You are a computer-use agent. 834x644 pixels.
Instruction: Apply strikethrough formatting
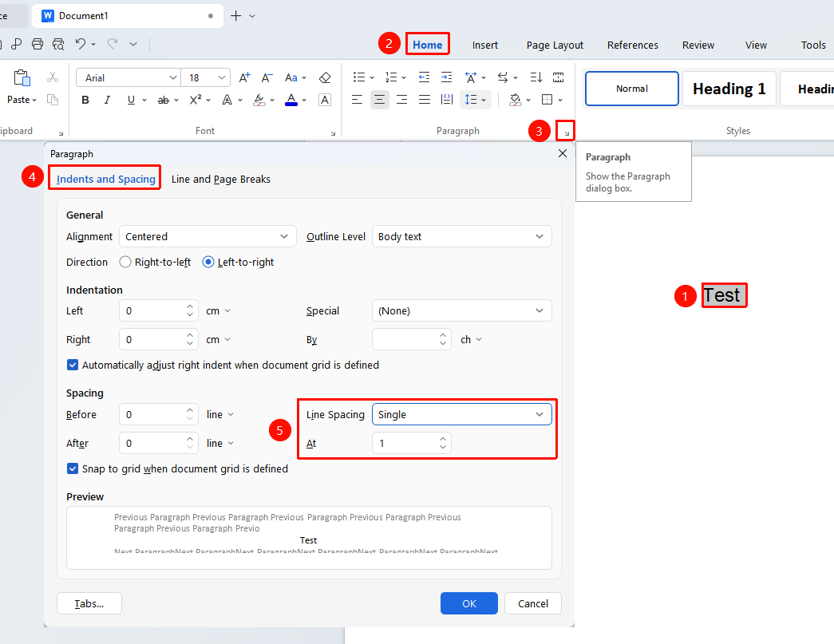coord(164,100)
